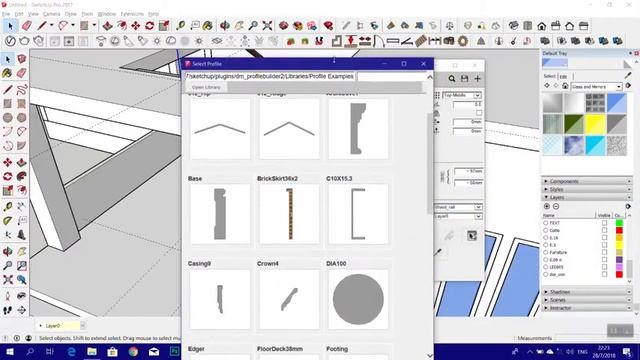Click the library path field in the Select Profile window
This screenshot has height=360, width=640.
[270, 76]
